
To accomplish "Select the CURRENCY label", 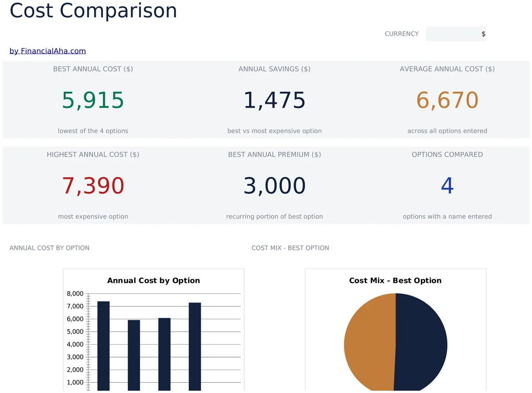I will [402, 34].
